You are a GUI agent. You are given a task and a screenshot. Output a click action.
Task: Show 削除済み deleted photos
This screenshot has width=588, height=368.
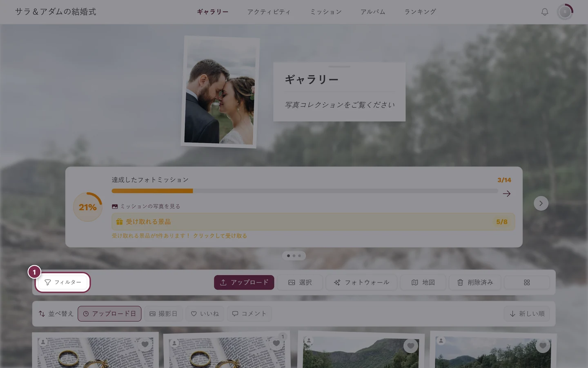(x=475, y=283)
